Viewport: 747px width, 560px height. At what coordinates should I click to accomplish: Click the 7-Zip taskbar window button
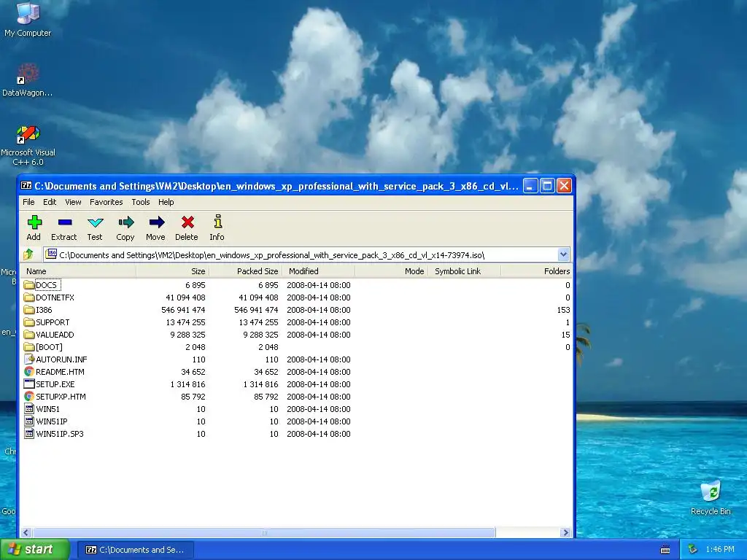pos(135,550)
